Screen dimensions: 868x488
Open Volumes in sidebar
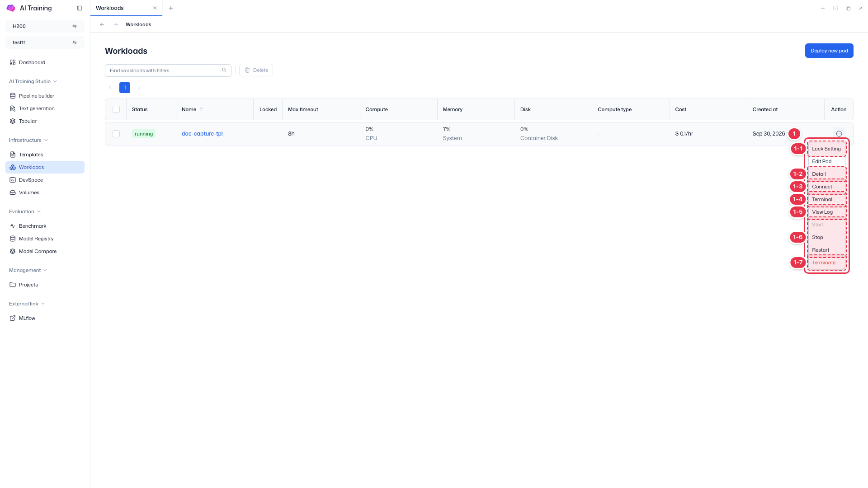tap(45, 192)
